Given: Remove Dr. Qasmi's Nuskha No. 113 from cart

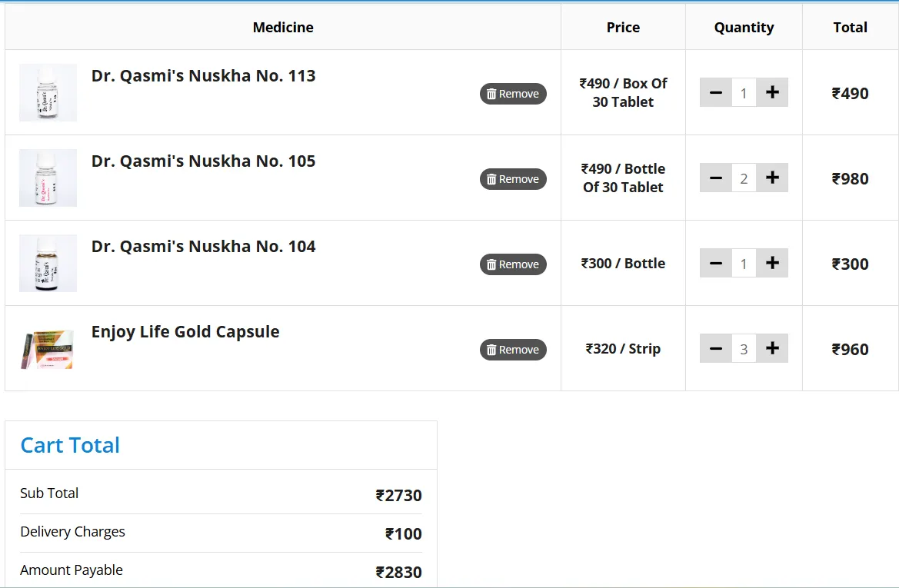Looking at the screenshot, I should point(513,94).
